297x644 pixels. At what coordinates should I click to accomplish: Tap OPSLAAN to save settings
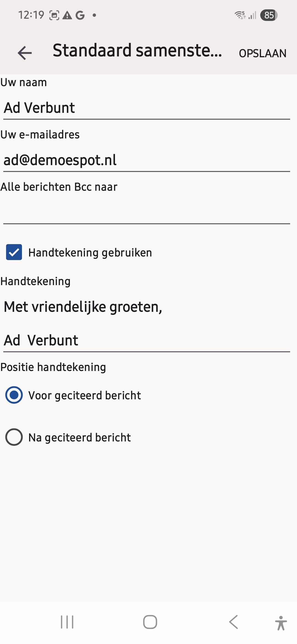click(263, 53)
